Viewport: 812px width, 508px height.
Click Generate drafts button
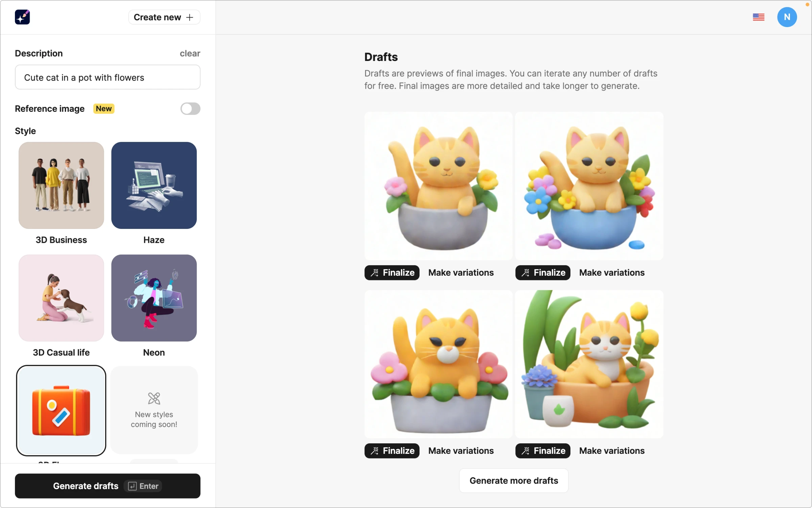pos(108,486)
